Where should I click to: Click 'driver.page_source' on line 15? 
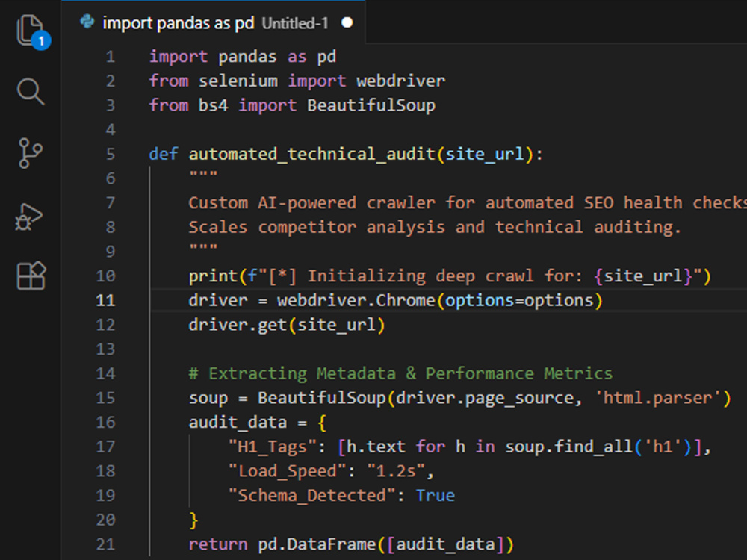coord(485,398)
